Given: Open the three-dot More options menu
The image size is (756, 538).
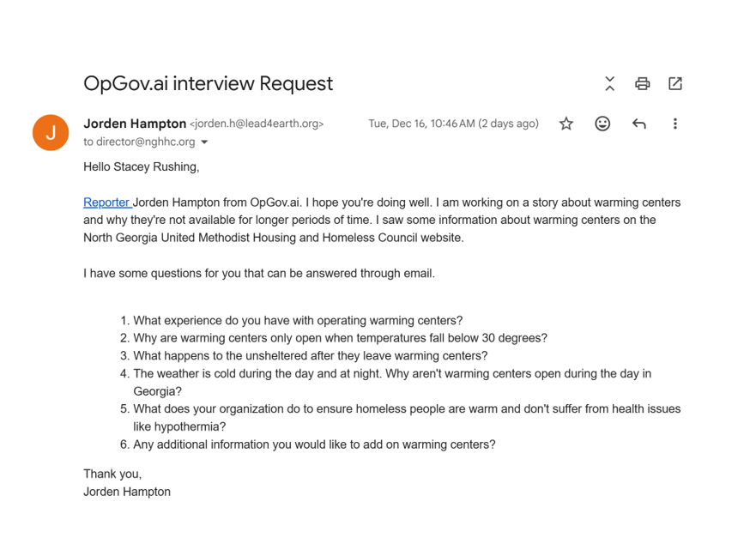Looking at the screenshot, I should coord(675,124).
